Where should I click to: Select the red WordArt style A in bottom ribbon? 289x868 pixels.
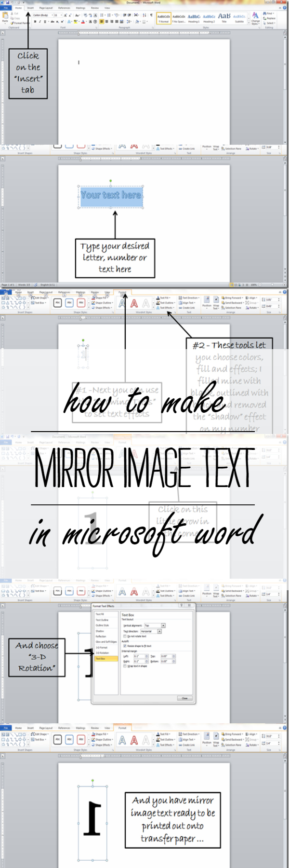pos(134,740)
